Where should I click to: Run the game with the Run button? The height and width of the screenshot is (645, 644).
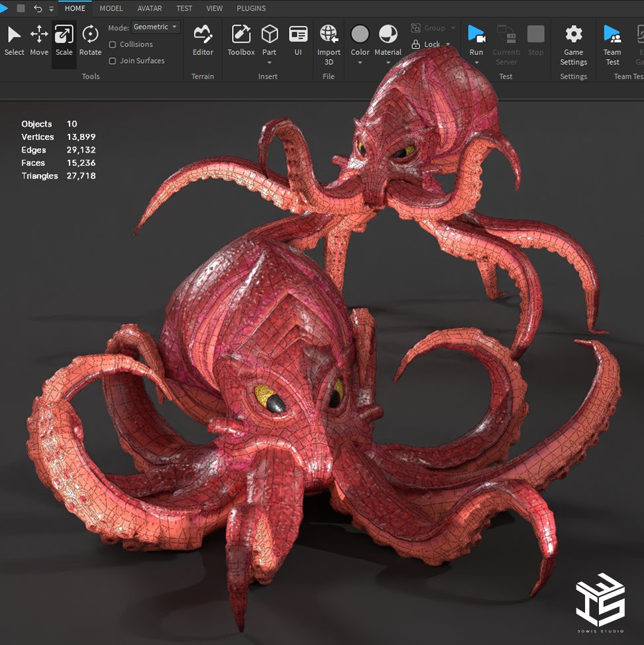[x=476, y=32]
